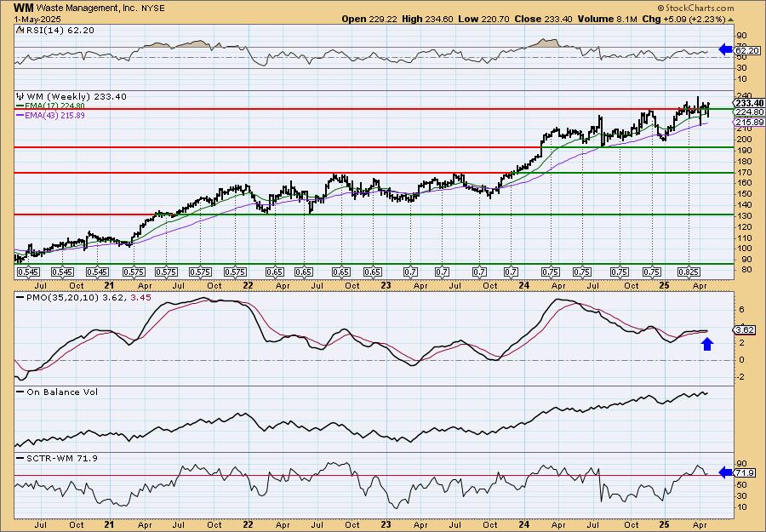Click the WM (Weekly) 233.40 legend label
Viewport: 766px width, 532px height.
pos(75,96)
